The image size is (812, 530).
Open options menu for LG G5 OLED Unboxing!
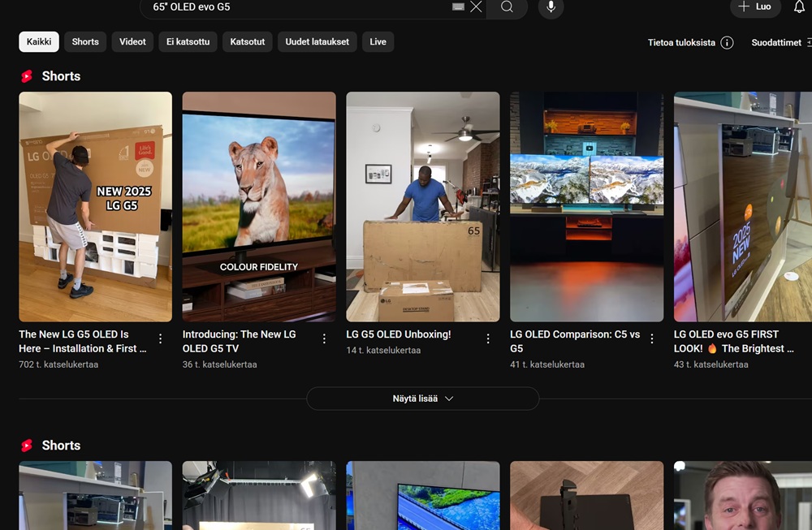[x=488, y=338]
